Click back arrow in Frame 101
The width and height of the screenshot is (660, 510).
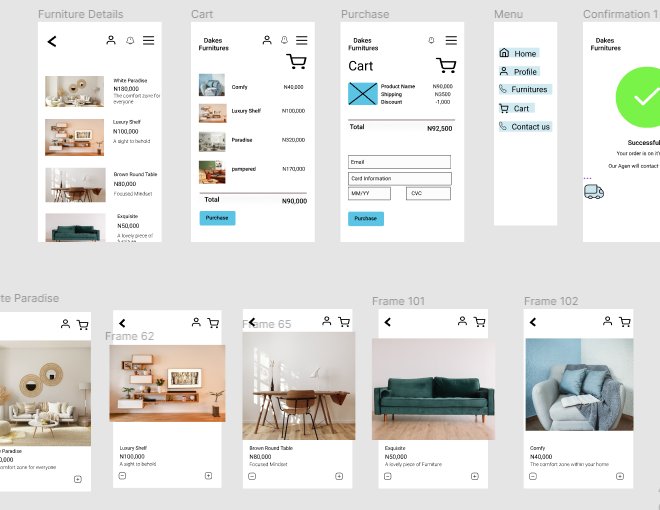(388, 322)
